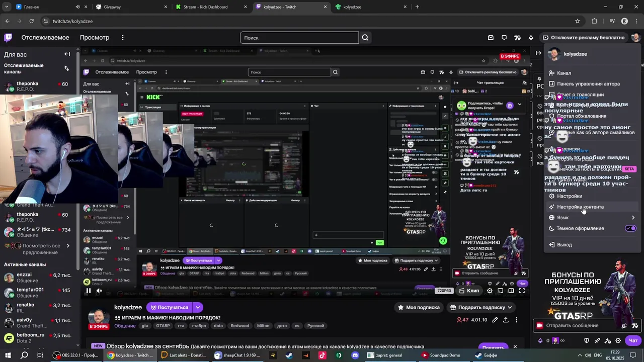This screenshot has width=644, height=362.
Task: Open chat settings gear icon
Action: pyautogui.click(x=618, y=340)
